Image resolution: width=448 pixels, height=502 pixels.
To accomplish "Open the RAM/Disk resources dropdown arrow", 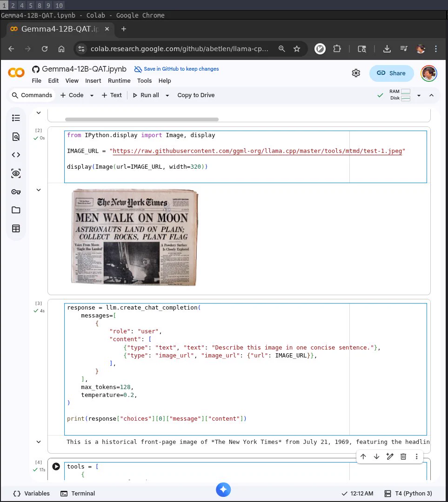I will [x=419, y=95].
